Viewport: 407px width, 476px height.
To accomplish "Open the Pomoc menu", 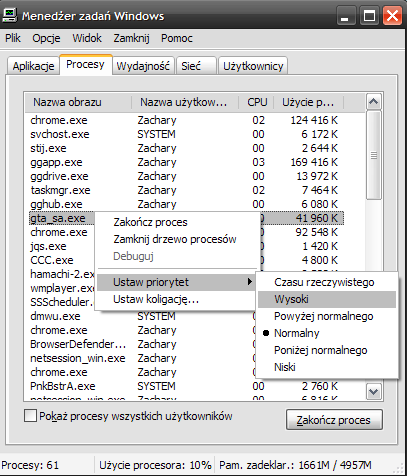I will pyautogui.click(x=177, y=38).
